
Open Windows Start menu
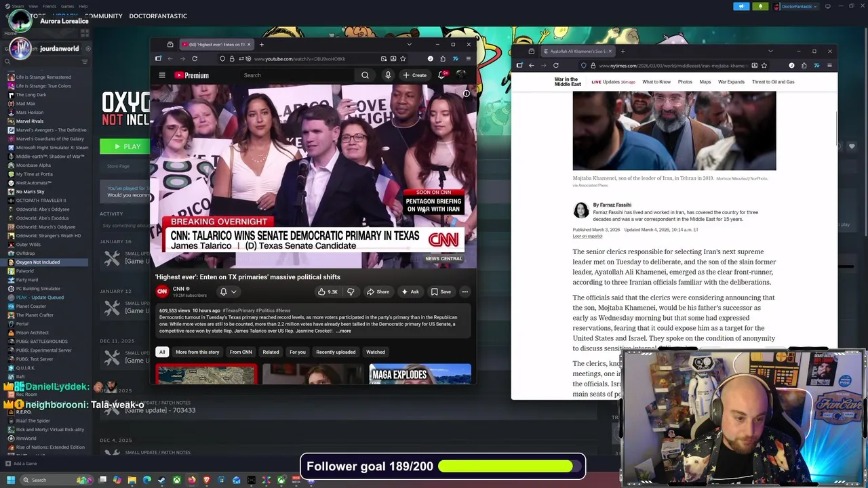point(10,480)
